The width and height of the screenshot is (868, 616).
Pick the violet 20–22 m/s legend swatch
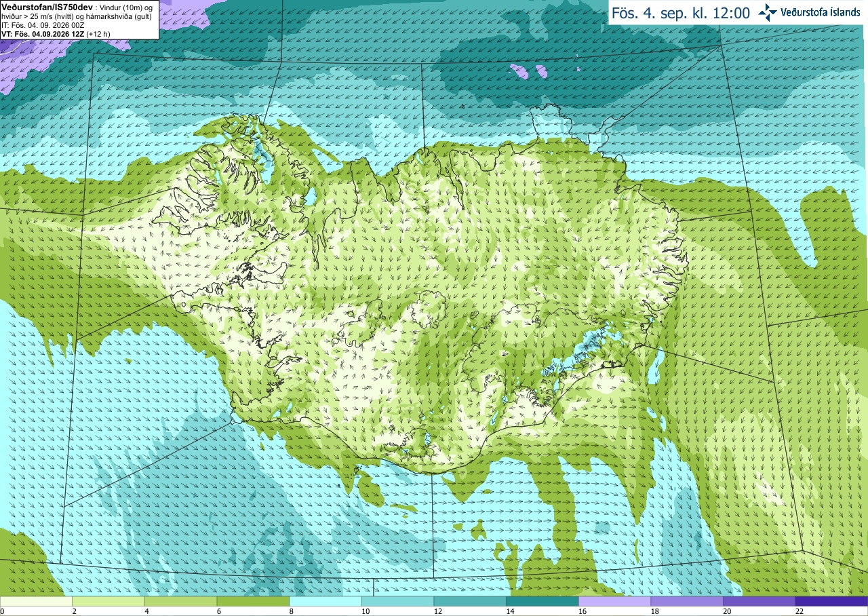(x=759, y=601)
